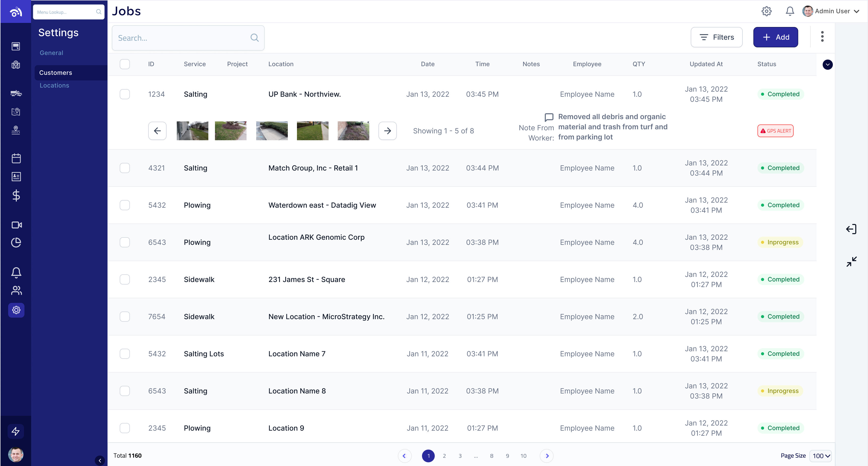Go to next page of jobs
868x466 pixels.
tap(547, 456)
